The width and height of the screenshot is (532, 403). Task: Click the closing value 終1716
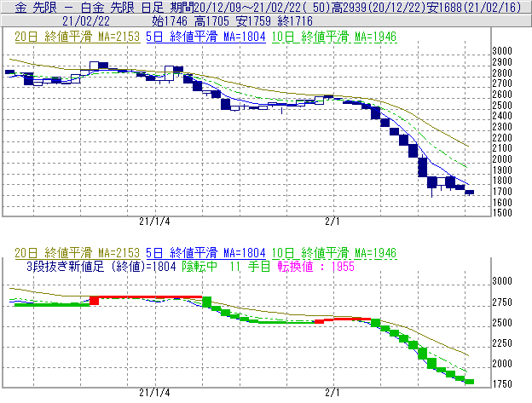tap(295, 21)
